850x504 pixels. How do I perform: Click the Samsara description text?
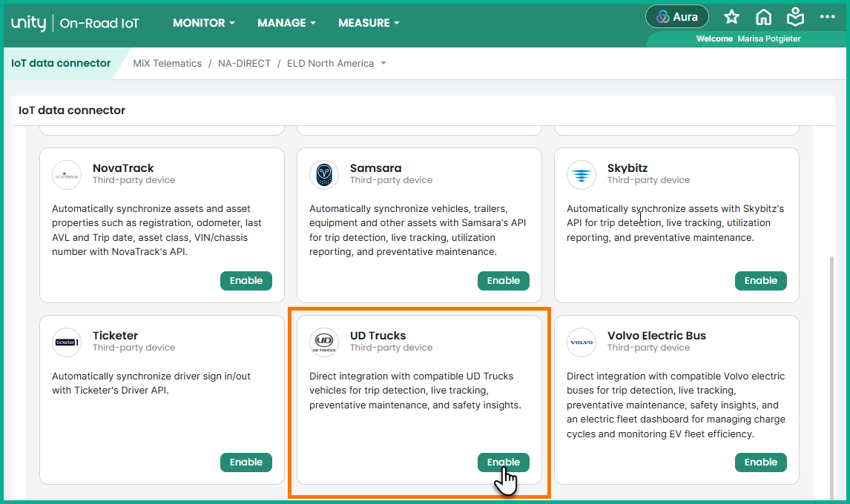[x=418, y=231]
